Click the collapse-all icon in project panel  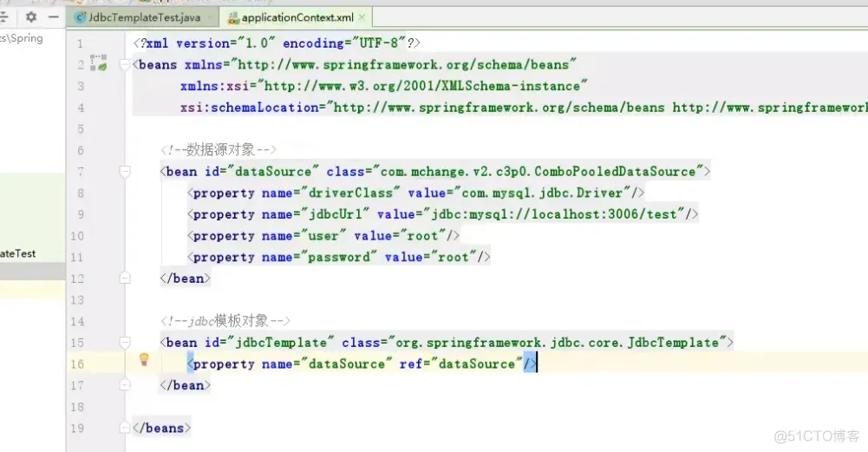coord(3,17)
